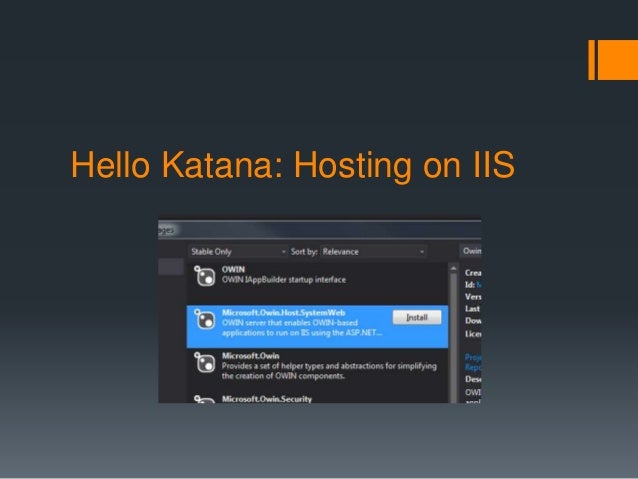Click the package list scrollbar up arrow

click(453, 268)
